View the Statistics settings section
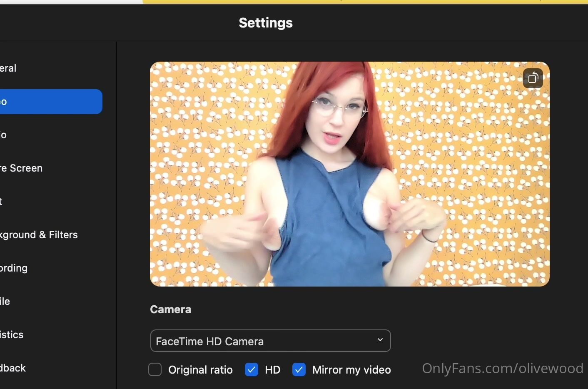 pos(12,335)
